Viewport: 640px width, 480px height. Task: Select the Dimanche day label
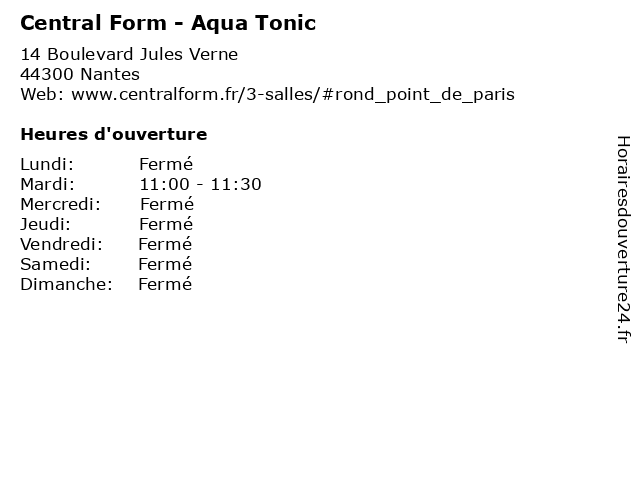66,284
